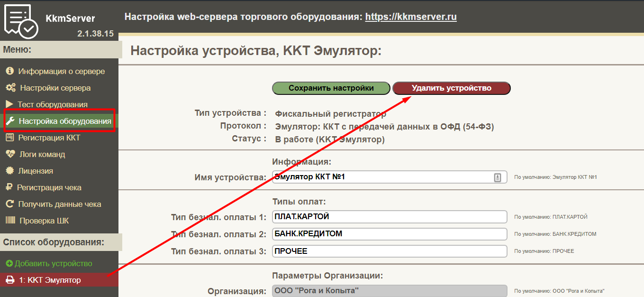The width and height of the screenshot is (644, 297).
Task: Click default hint По умолчанию: БАНК.КРЕДИТОМ
Action: pos(555,234)
